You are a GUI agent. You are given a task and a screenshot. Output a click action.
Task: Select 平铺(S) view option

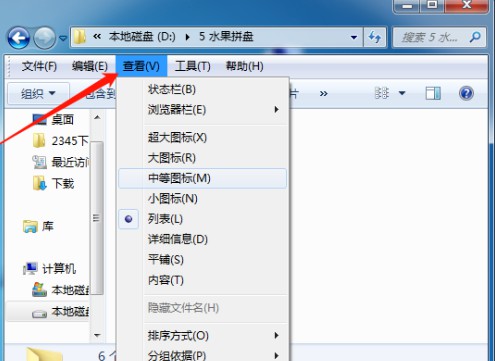[x=203, y=260]
